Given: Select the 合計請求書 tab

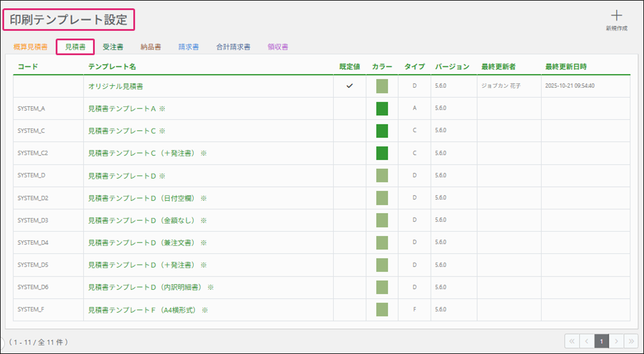Looking at the screenshot, I should click(233, 47).
